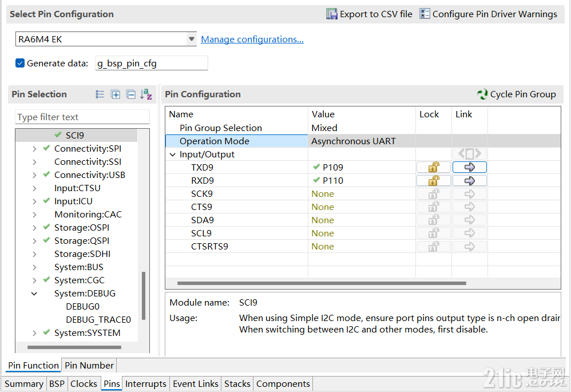The width and height of the screenshot is (571, 392).
Task: Click lock icon in SCL9 row
Action: (x=433, y=233)
